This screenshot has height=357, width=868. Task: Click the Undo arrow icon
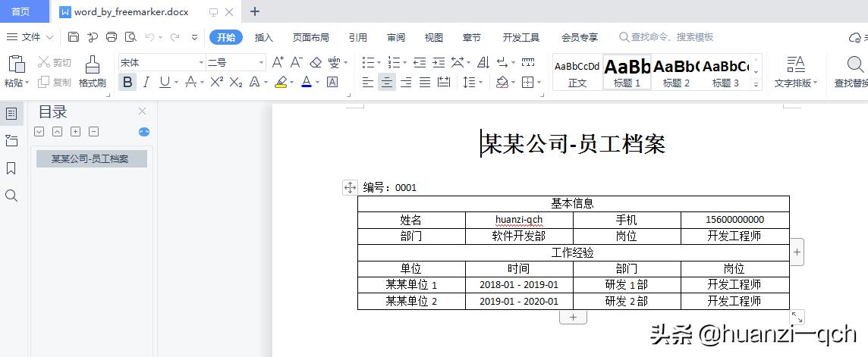[x=149, y=37]
